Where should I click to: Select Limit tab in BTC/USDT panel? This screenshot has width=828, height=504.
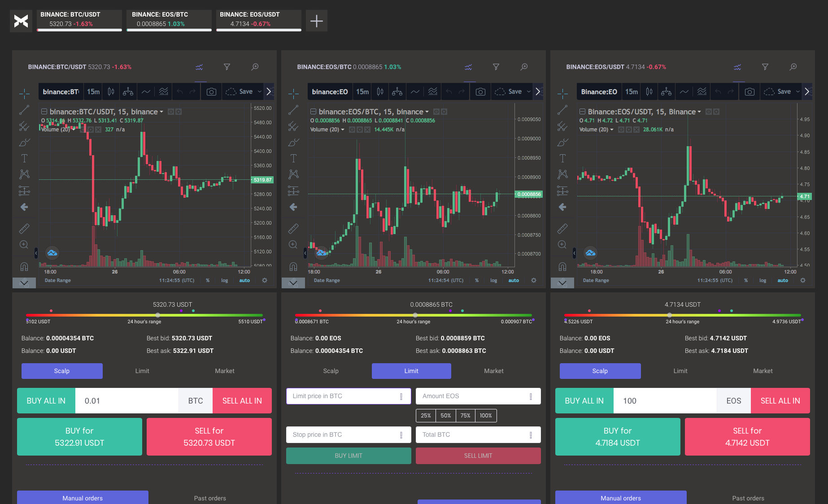click(142, 371)
